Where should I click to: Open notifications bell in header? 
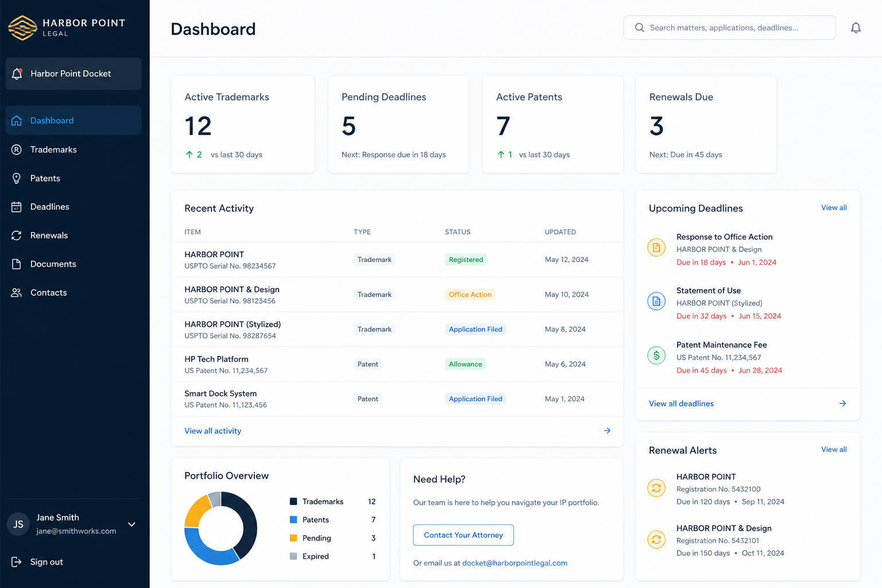856,28
